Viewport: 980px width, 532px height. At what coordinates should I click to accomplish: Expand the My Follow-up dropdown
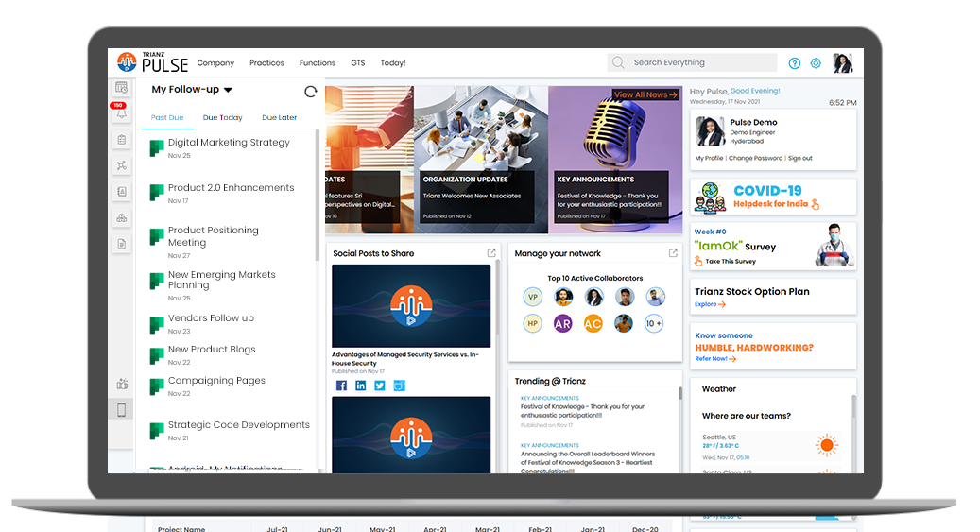228,90
